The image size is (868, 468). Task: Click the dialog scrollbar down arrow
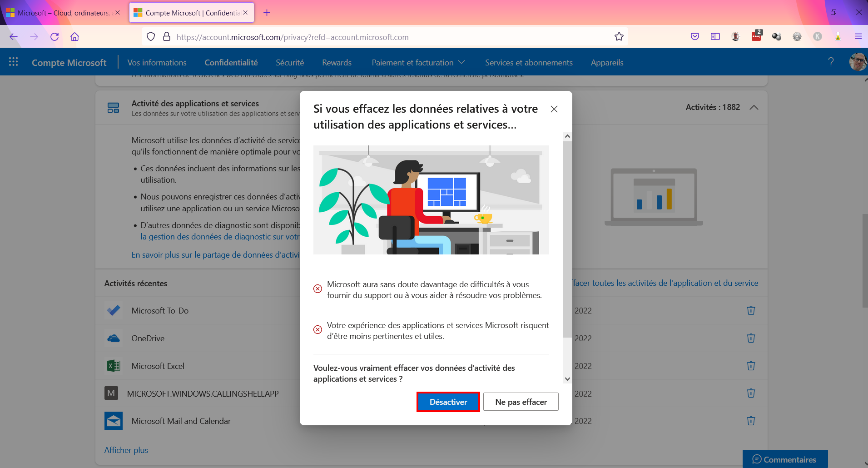(x=567, y=379)
